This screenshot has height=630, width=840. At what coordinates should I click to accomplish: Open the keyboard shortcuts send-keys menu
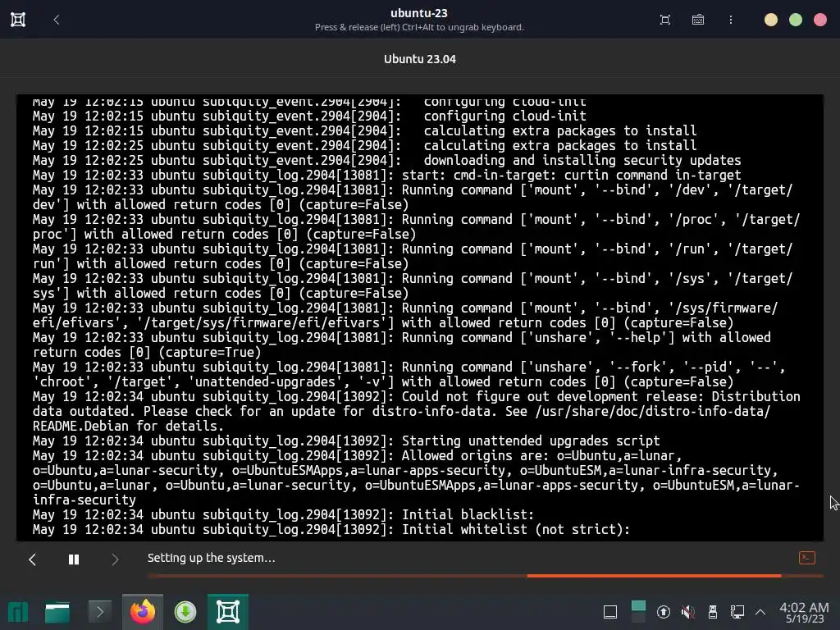point(698,20)
